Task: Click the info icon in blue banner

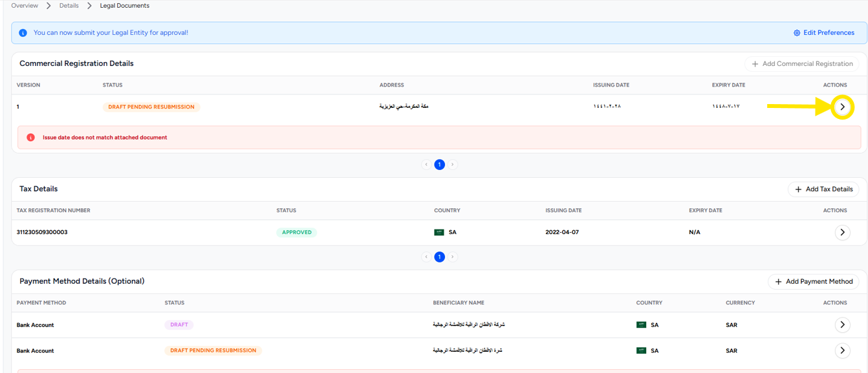Action: tap(23, 33)
